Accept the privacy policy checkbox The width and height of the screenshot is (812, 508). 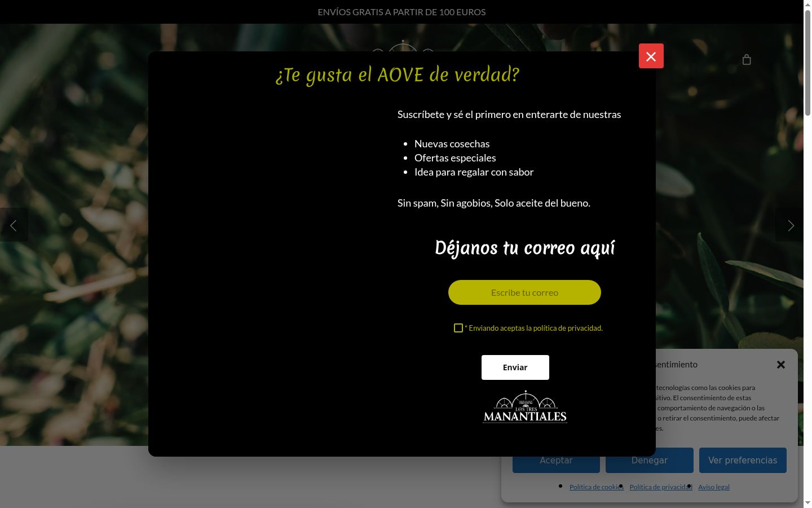[458, 328]
